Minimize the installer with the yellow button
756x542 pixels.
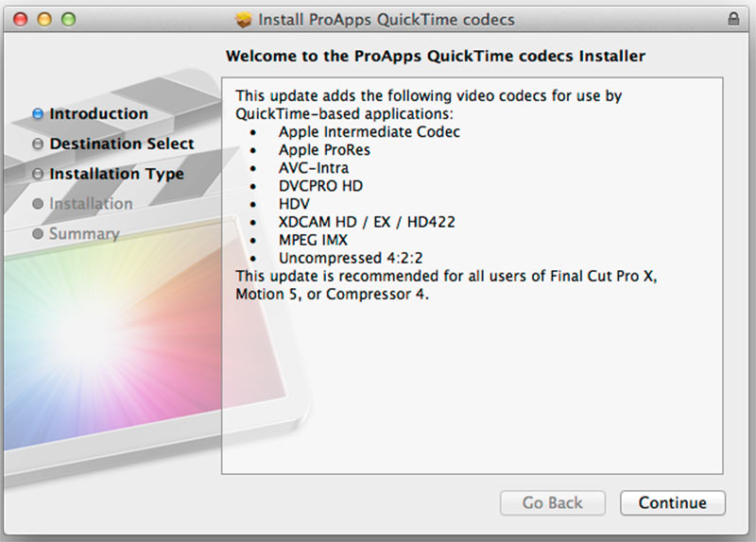pyautogui.click(x=43, y=19)
